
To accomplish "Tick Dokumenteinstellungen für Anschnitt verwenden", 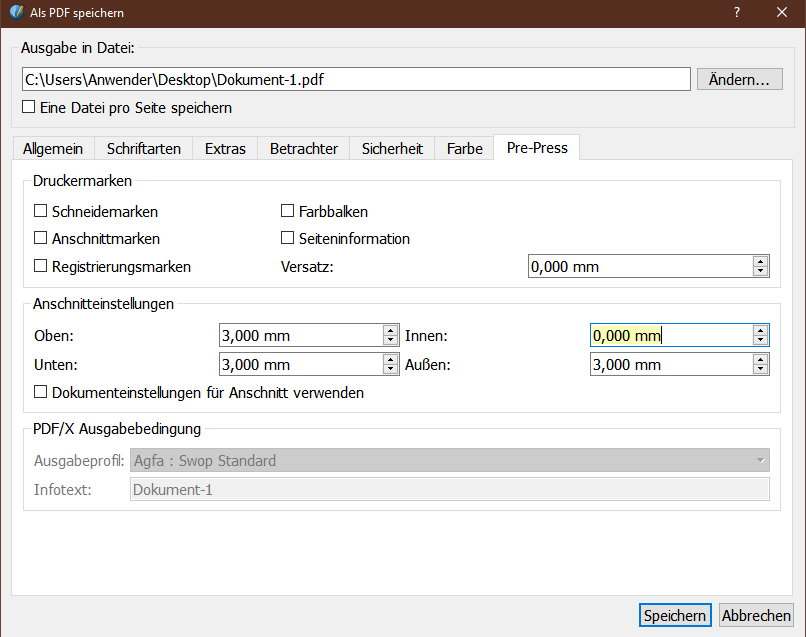I will click(41, 393).
